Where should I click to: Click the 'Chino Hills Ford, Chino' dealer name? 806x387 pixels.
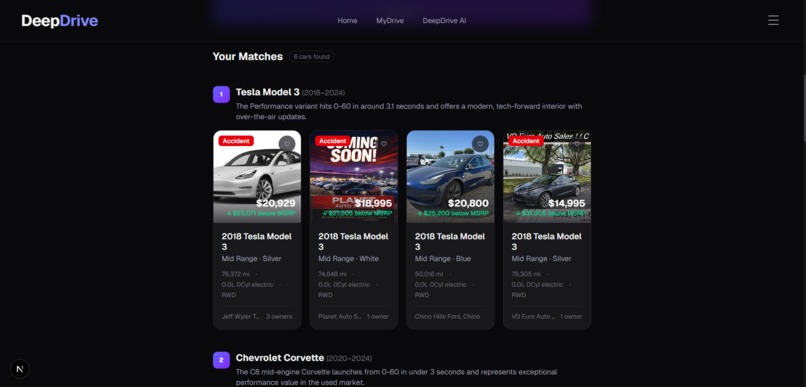tap(448, 317)
